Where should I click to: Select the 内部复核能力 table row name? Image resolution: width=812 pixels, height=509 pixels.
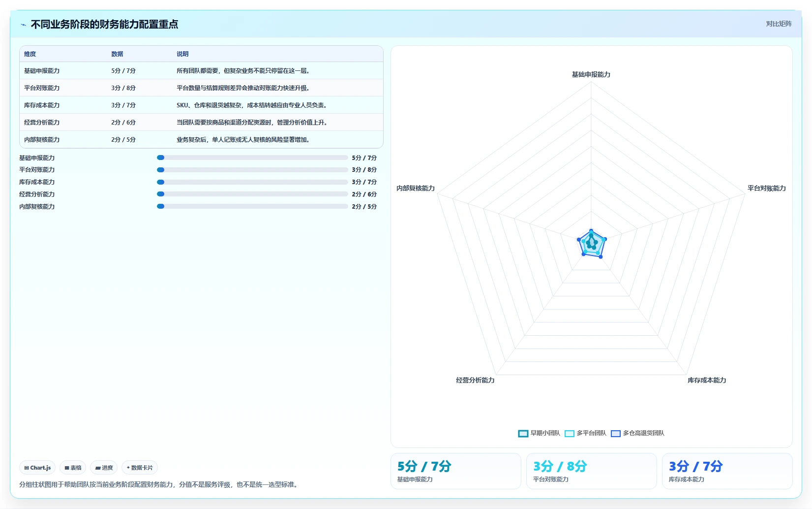42,140
